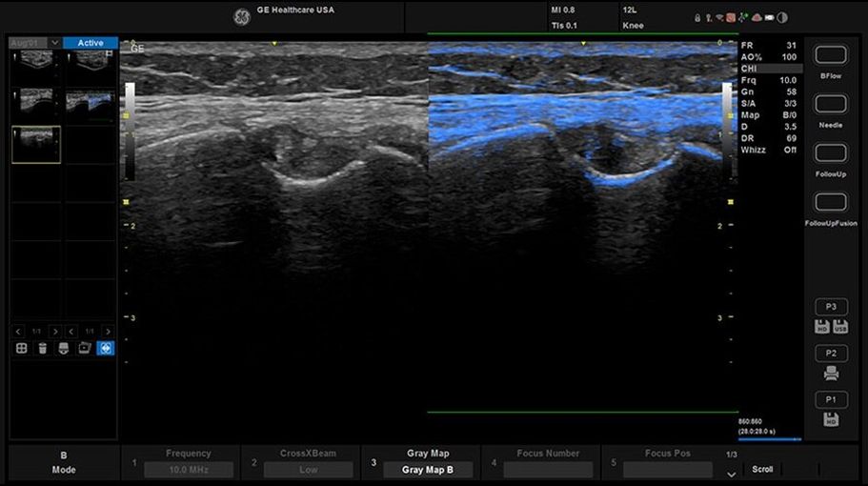This screenshot has height=486, width=868.
Task: Click the P2 printer icon
Action: tap(831, 374)
